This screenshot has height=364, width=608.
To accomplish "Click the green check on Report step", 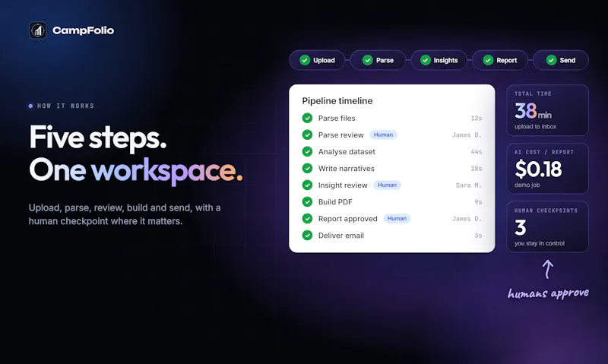I will [488, 60].
